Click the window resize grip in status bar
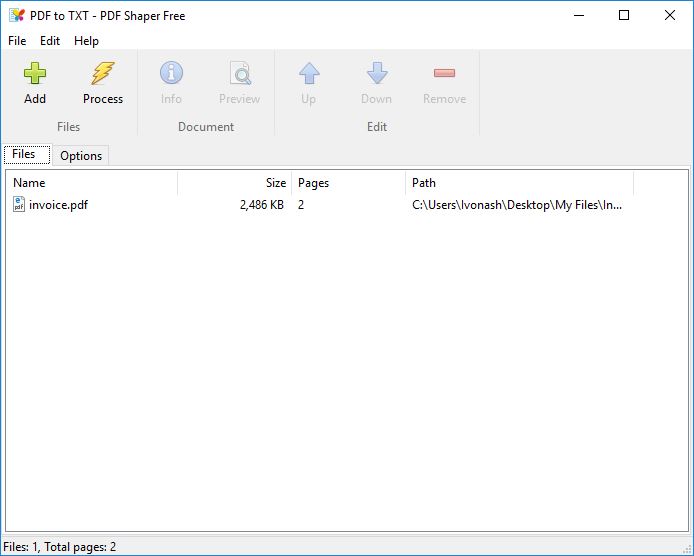694x556 pixels. coord(687,549)
